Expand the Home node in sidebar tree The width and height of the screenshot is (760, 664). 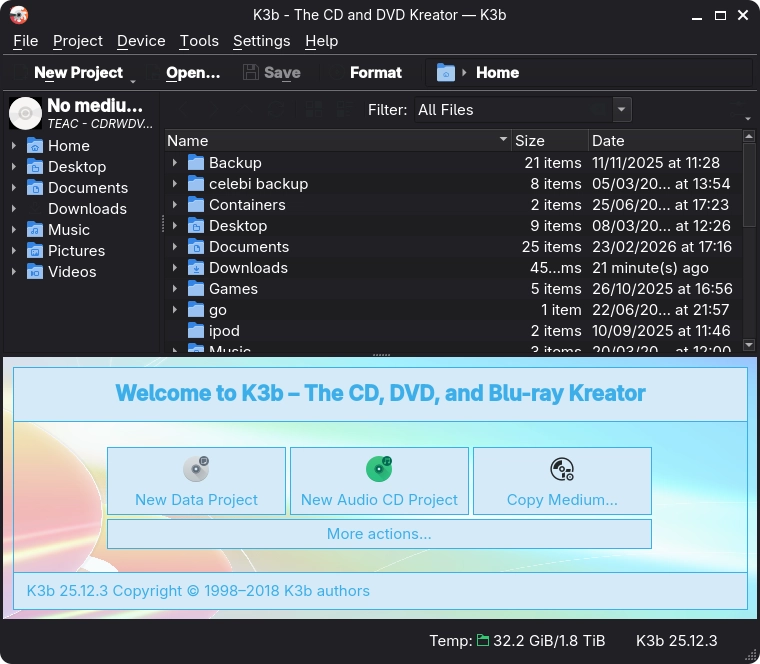[x=14, y=145]
